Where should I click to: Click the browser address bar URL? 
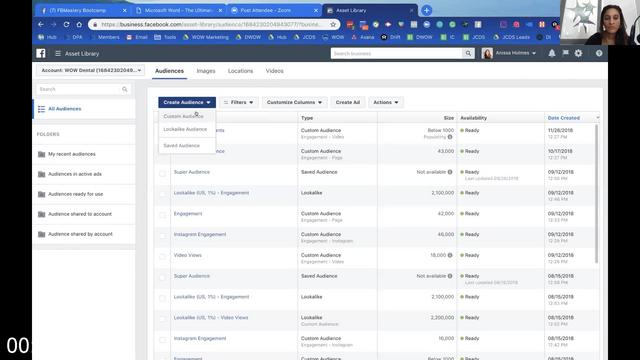click(212, 24)
